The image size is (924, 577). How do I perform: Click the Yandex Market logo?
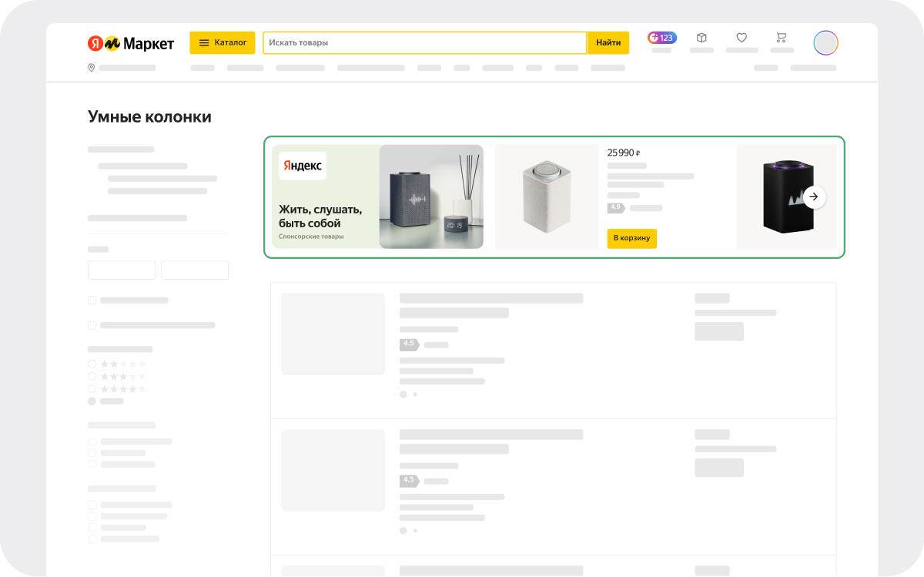pyautogui.click(x=131, y=43)
